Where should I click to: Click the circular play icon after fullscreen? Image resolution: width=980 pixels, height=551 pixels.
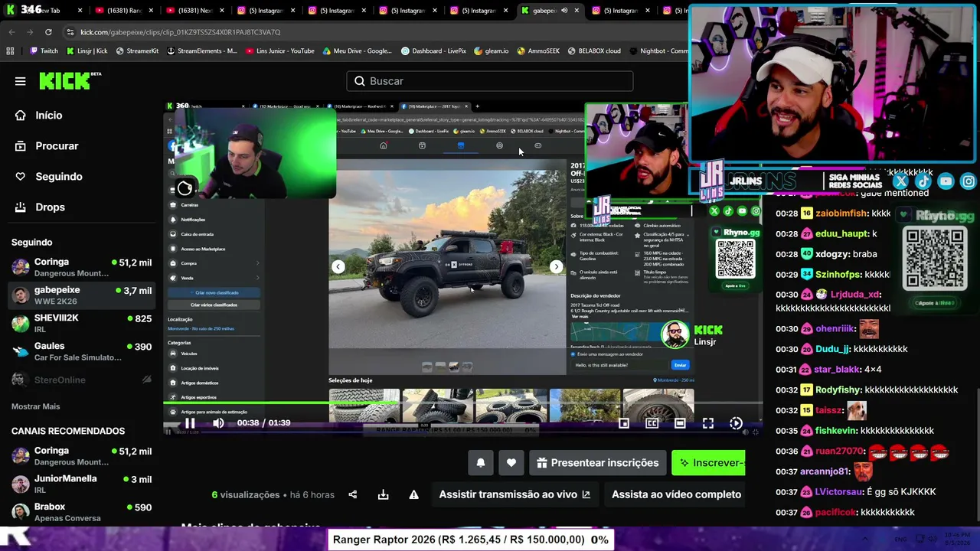click(736, 423)
